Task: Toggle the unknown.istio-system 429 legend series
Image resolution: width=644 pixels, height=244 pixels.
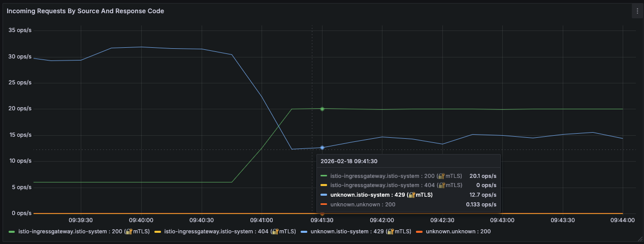Action: pyautogui.click(x=361, y=231)
